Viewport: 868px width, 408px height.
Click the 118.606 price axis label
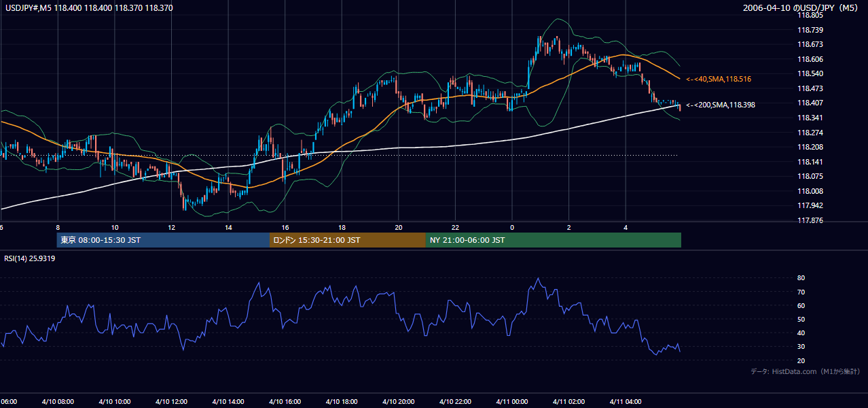pyautogui.click(x=810, y=59)
